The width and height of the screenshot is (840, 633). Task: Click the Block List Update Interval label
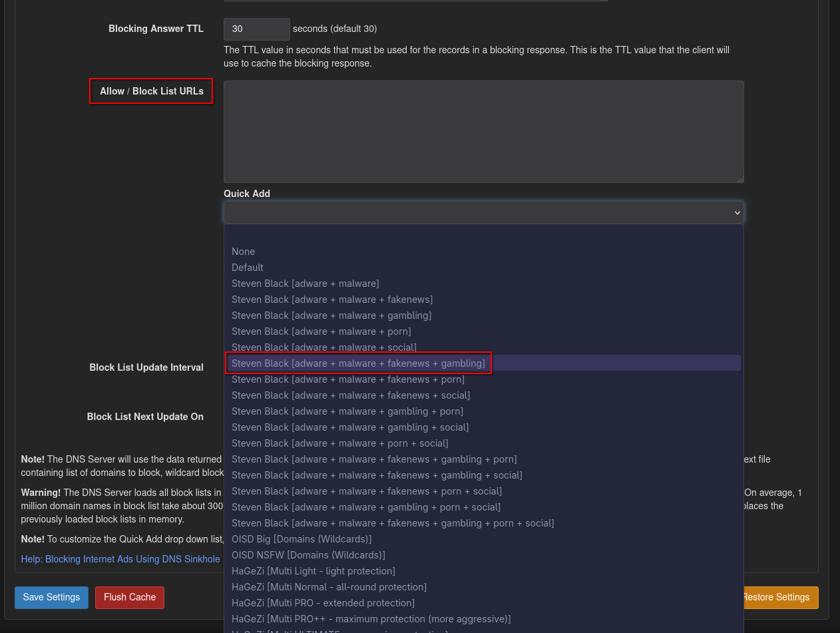point(146,367)
